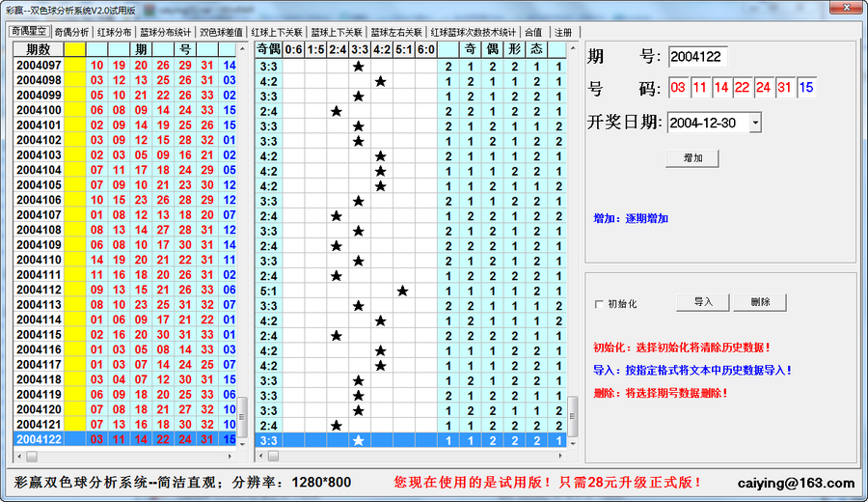Select the 红球上下关联 tab

click(277, 33)
